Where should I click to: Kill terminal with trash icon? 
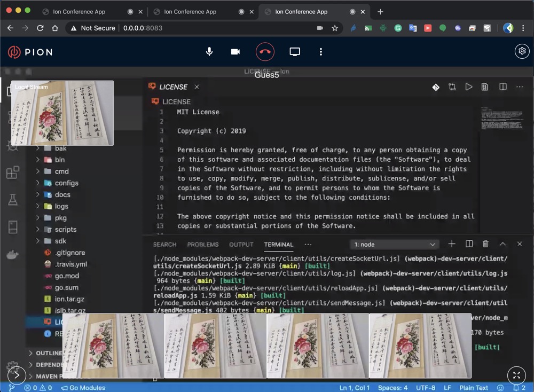click(x=485, y=244)
